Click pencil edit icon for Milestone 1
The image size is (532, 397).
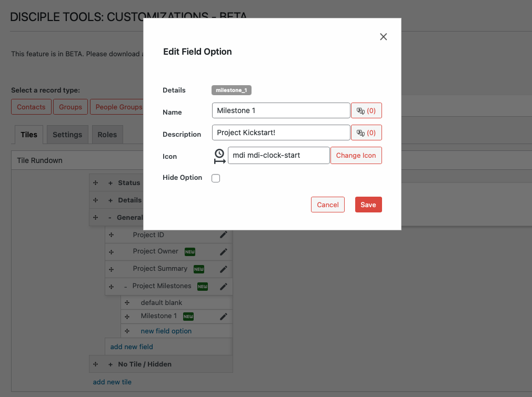(x=224, y=317)
